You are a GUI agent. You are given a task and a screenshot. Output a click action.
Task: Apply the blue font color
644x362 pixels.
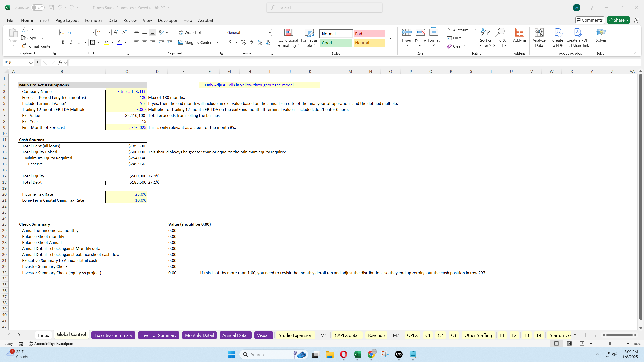[119, 42]
